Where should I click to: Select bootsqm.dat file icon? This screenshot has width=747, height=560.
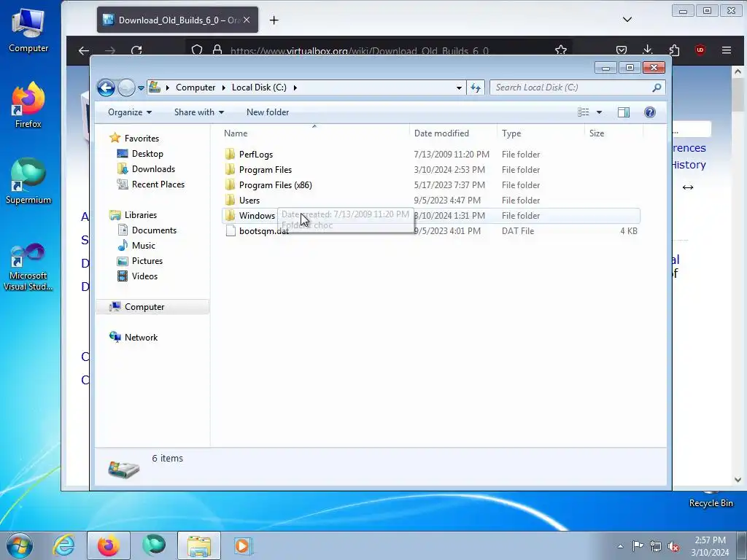[230, 231]
